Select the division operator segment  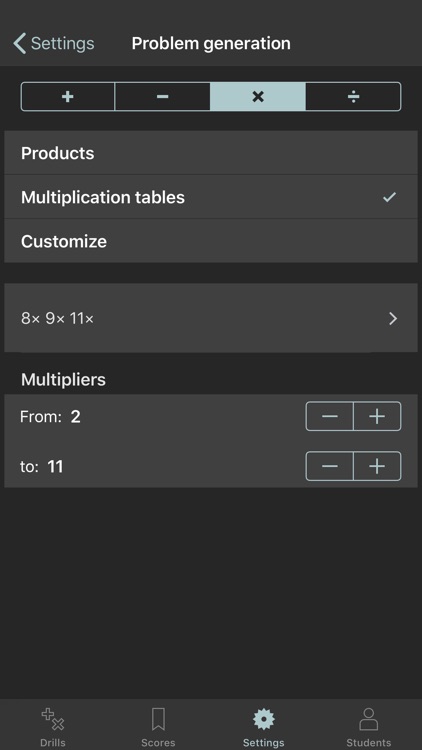tap(353, 97)
